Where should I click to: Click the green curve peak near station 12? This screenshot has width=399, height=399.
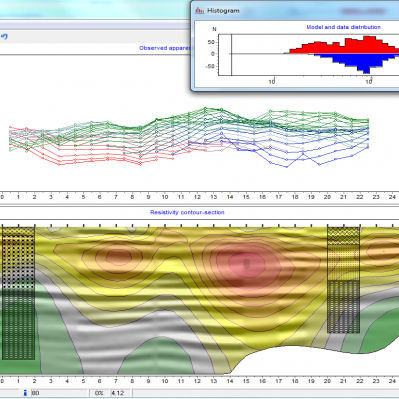point(205,108)
